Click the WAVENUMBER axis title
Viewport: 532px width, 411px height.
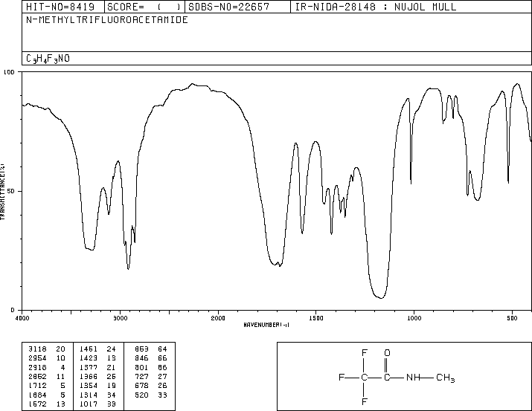266,325
